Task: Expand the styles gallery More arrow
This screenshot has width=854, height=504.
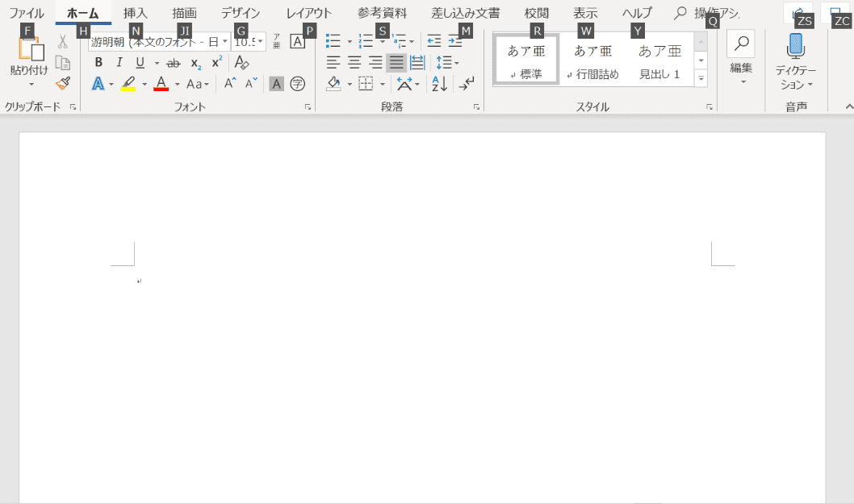Action: tap(701, 78)
